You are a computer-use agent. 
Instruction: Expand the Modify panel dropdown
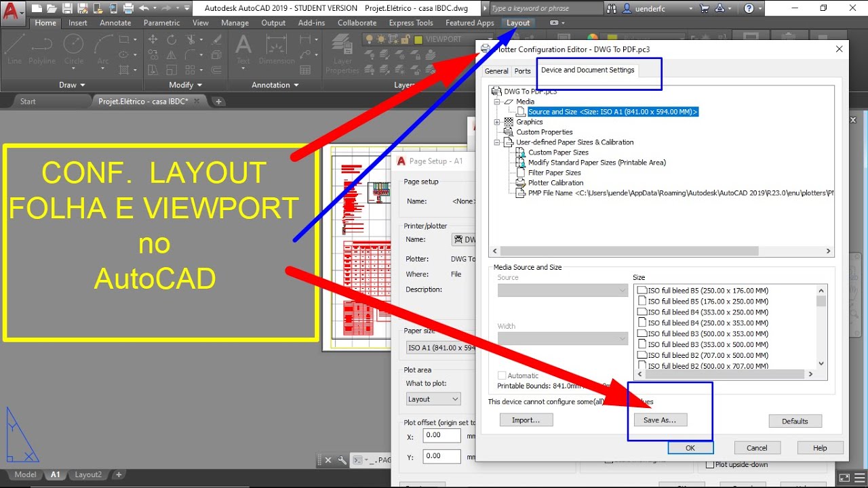pos(186,85)
